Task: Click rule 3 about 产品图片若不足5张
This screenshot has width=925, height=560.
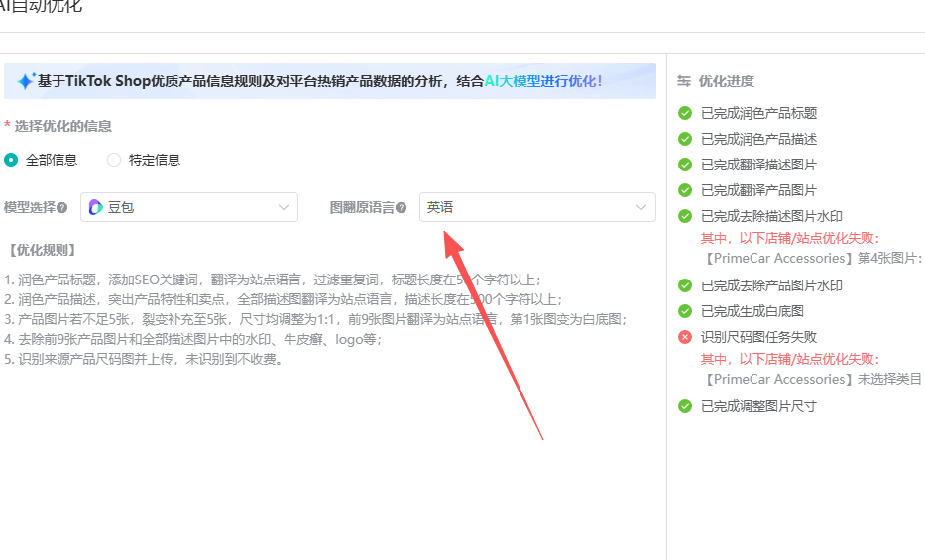Action: point(315,319)
